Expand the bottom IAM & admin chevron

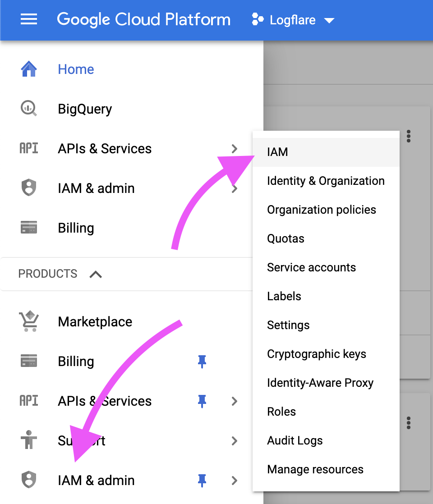pyautogui.click(x=235, y=481)
